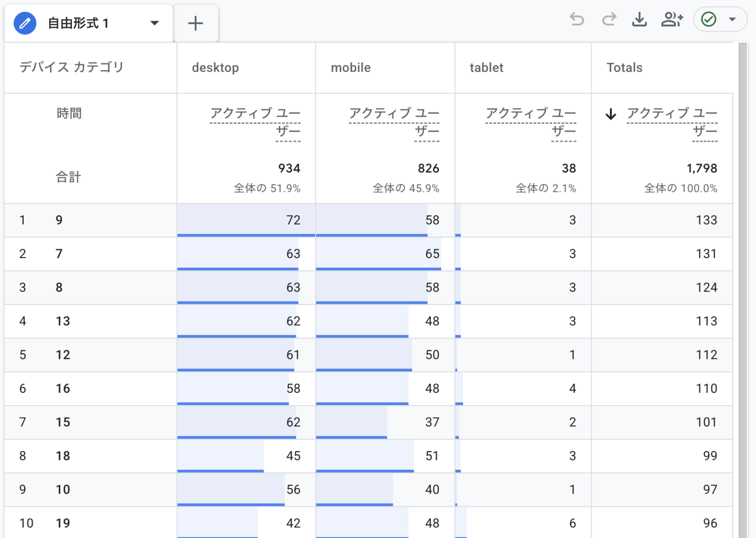The height and width of the screenshot is (538, 756).
Task: Select mobile cell 50 in row 5
Action: (385, 355)
